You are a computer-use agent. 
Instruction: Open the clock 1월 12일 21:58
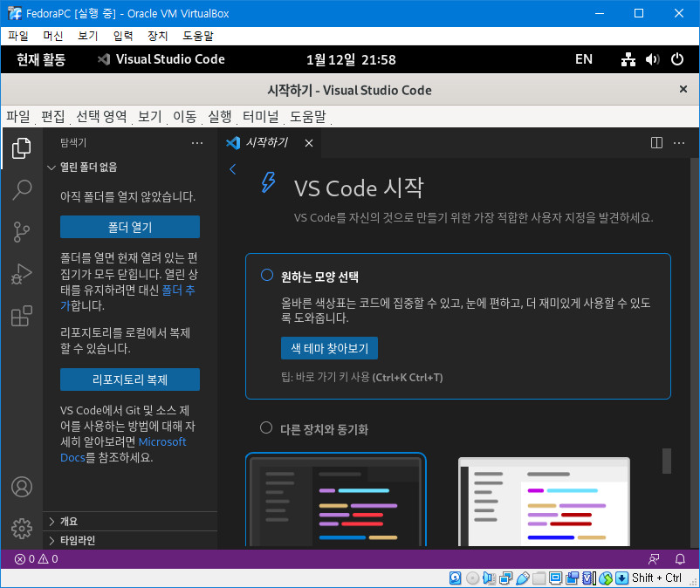pos(351,59)
